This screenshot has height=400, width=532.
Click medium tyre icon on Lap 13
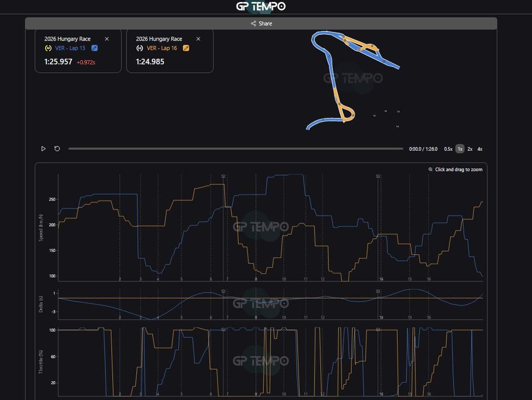tap(48, 48)
